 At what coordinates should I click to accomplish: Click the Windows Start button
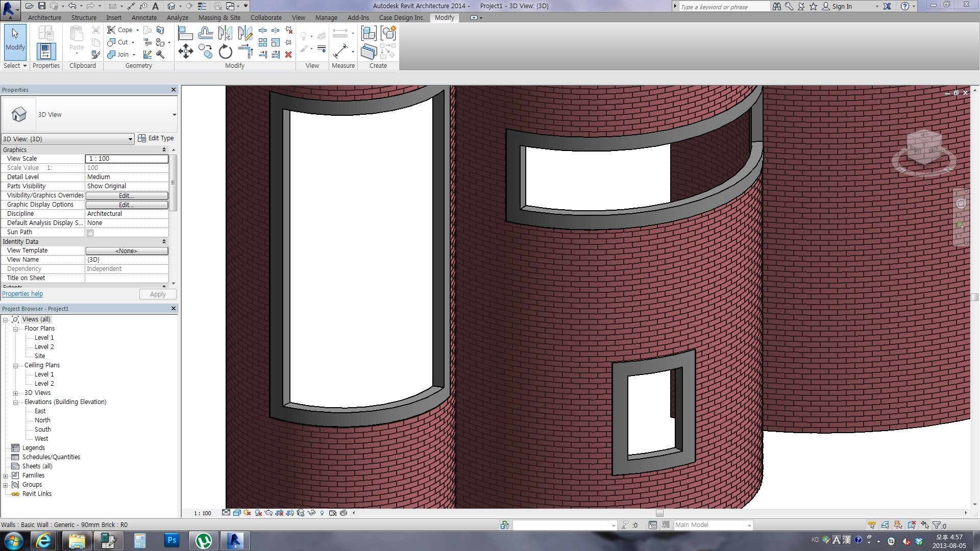pos(14,540)
